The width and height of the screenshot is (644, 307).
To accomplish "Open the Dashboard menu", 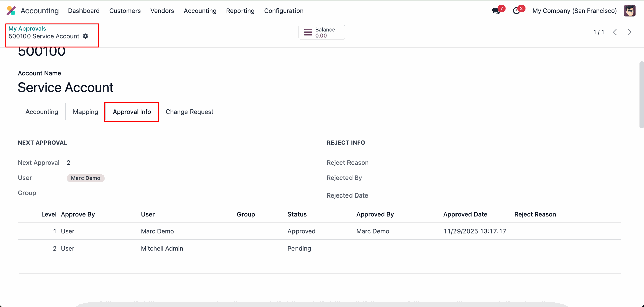I will [84, 11].
